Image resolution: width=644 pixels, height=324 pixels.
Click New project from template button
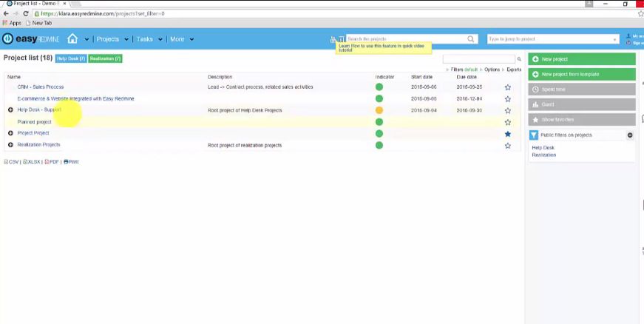[582, 74]
